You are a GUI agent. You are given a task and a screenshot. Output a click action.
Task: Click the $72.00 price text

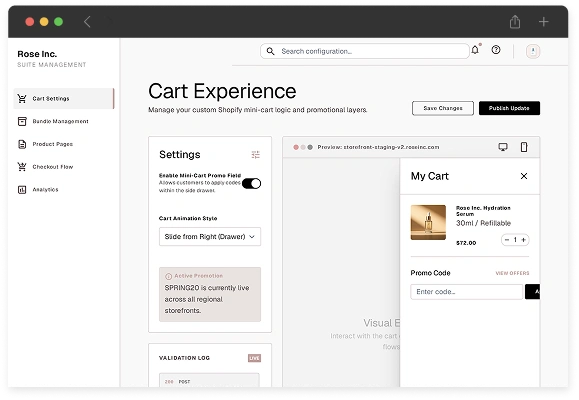point(466,243)
